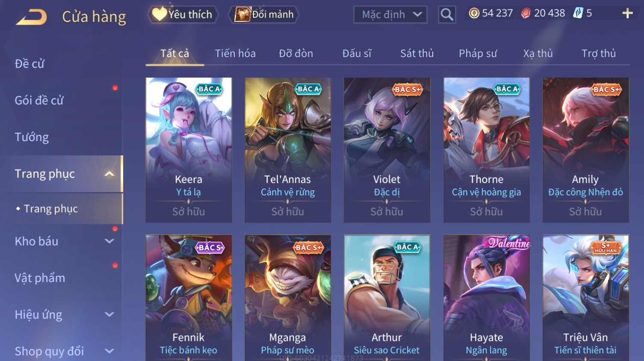This screenshot has height=361, width=644.
Task: Open the Mặc định sort dropdown
Action: (x=390, y=15)
